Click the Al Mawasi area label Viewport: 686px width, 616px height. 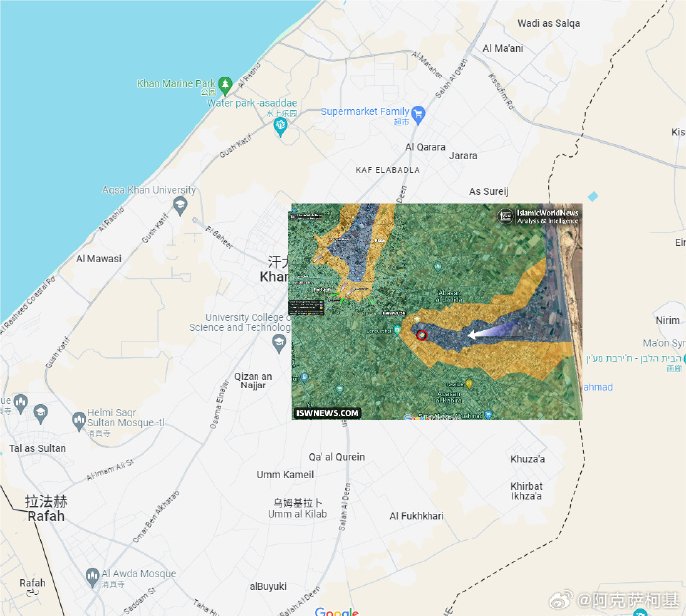point(98,258)
